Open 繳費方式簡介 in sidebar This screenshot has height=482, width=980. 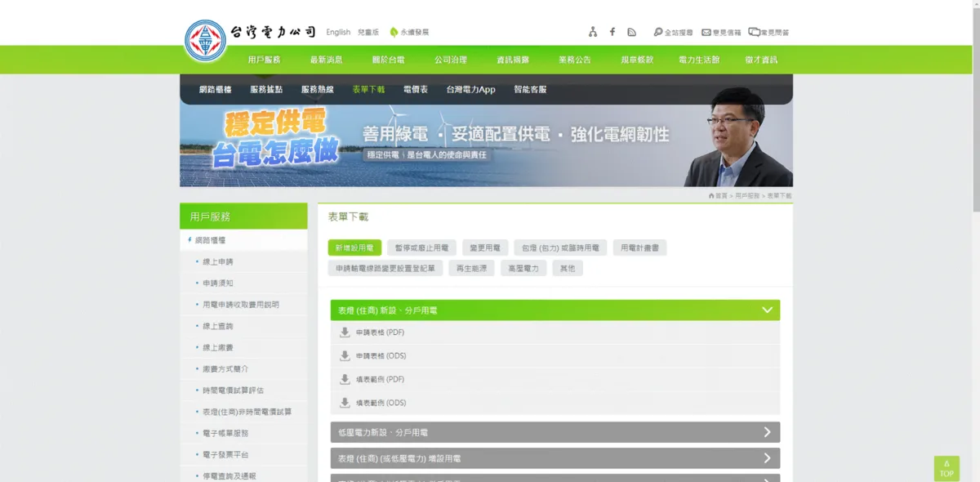(225, 369)
